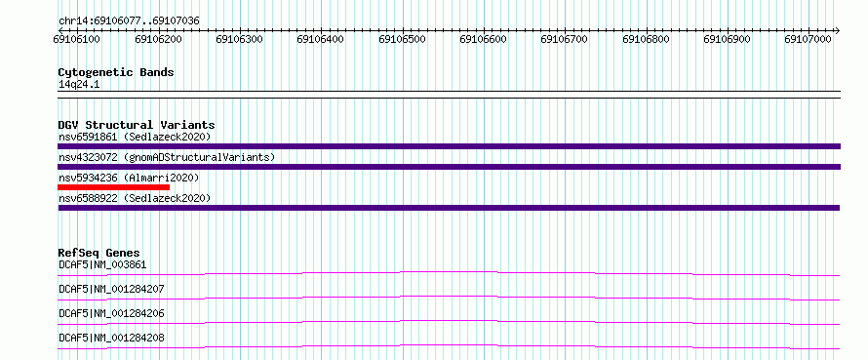Open variant nsv6591861 (Sedlazeck2020) label
The width and height of the screenshot is (868, 360).
pyautogui.click(x=135, y=137)
